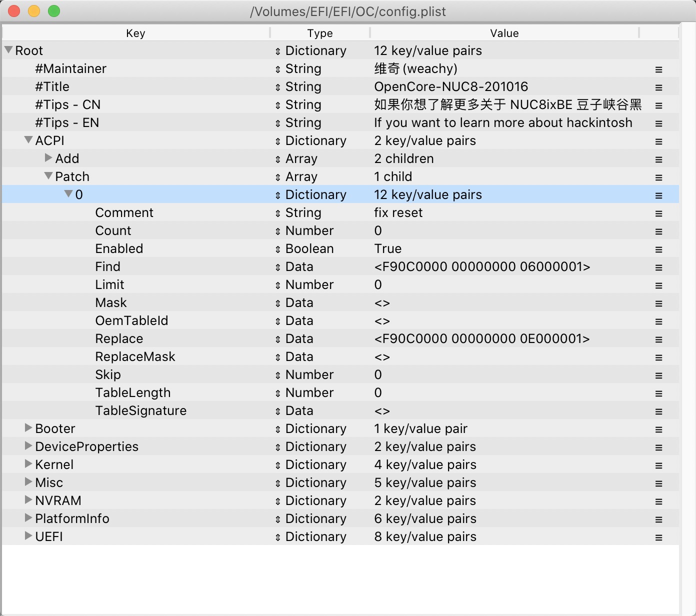Viewport: 696px width, 616px height.
Task: Open the action menu icon on the Enabled row
Action: pos(659,248)
